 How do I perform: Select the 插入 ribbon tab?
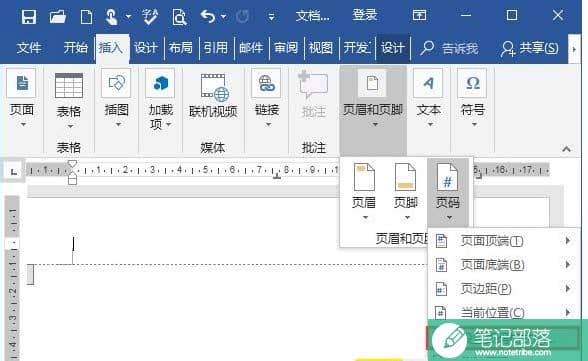click(x=111, y=48)
